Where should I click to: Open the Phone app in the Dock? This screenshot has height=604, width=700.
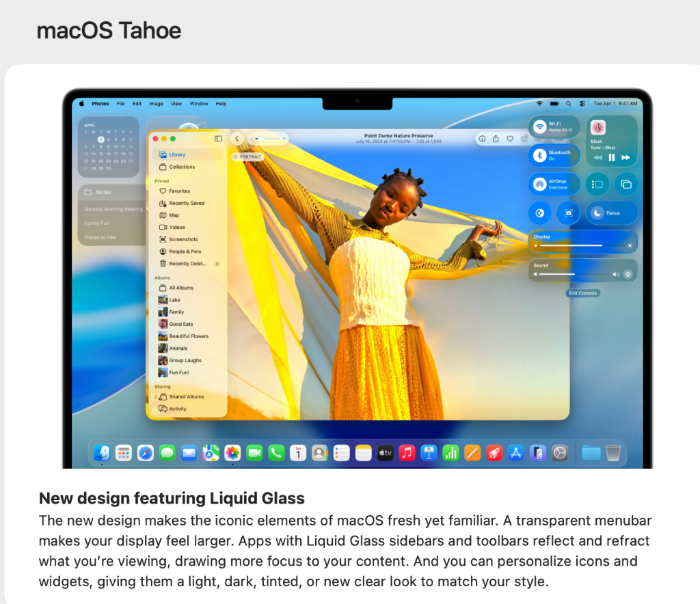(x=276, y=453)
